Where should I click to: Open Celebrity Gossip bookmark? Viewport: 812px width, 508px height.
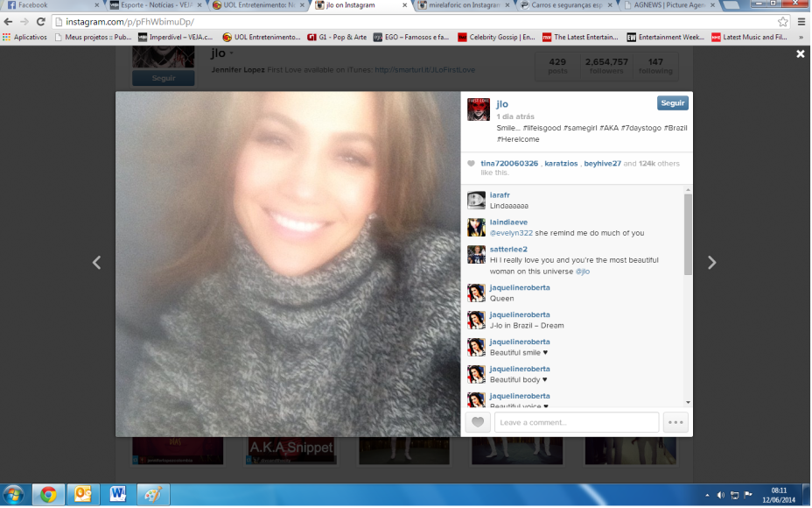[496, 38]
